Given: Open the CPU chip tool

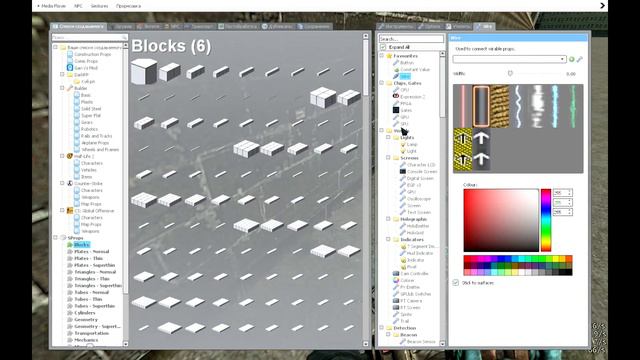Looking at the screenshot, I should [404, 90].
